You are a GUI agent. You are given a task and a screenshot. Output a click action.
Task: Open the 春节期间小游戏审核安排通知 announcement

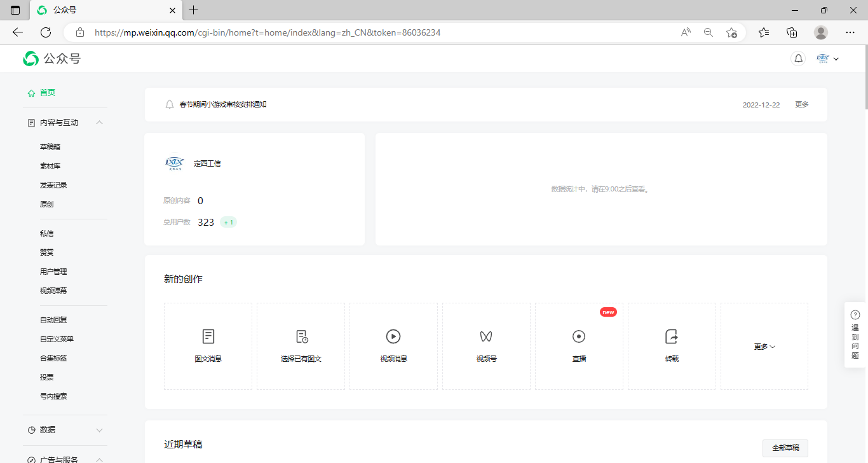(x=223, y=104)
